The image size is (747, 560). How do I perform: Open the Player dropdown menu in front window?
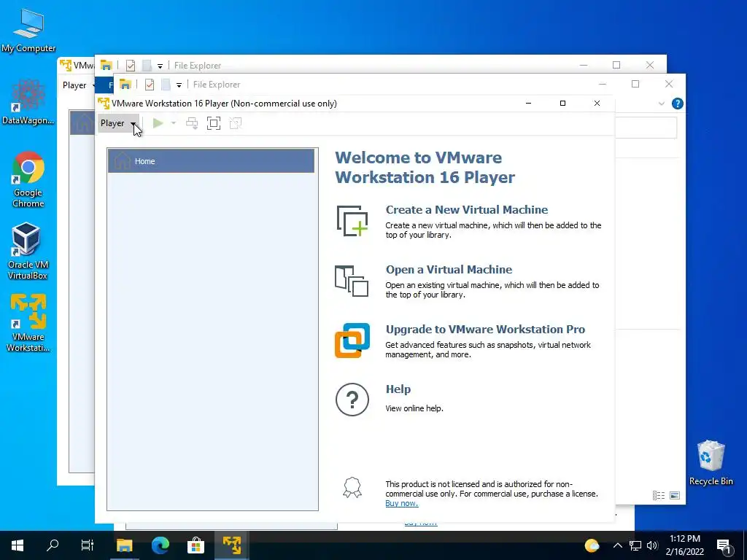[x=118, y=123]
